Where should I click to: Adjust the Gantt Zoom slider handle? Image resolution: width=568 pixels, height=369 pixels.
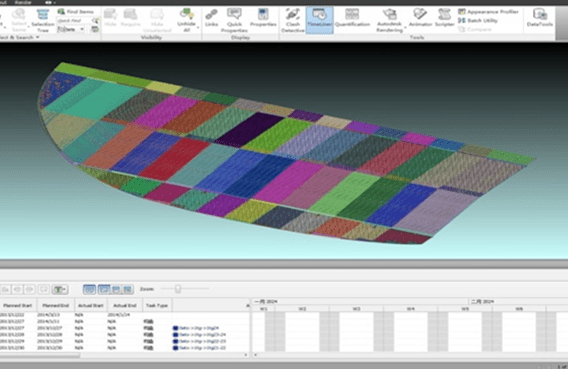(x=178, y=289)
